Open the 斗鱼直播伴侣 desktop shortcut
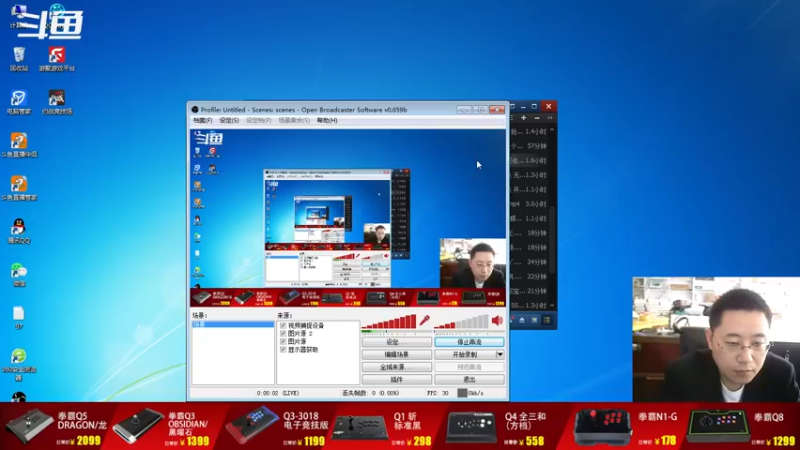 click(x=19, y=145)
